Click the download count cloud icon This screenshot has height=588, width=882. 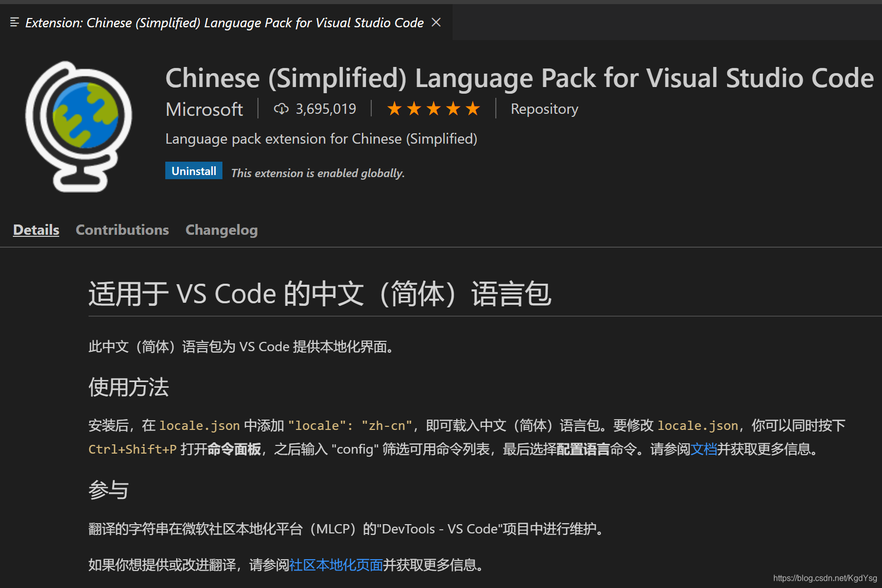pyautogui.click(x=281, y=109)
